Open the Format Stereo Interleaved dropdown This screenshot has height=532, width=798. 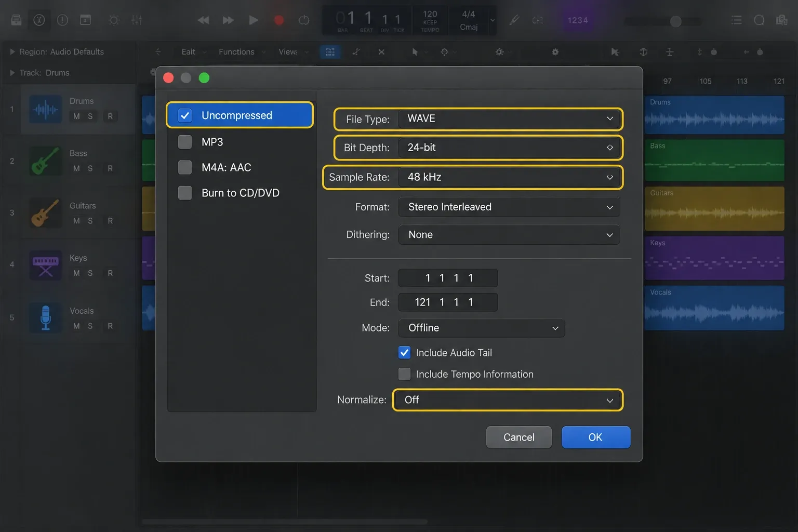[x=509, y=207]
